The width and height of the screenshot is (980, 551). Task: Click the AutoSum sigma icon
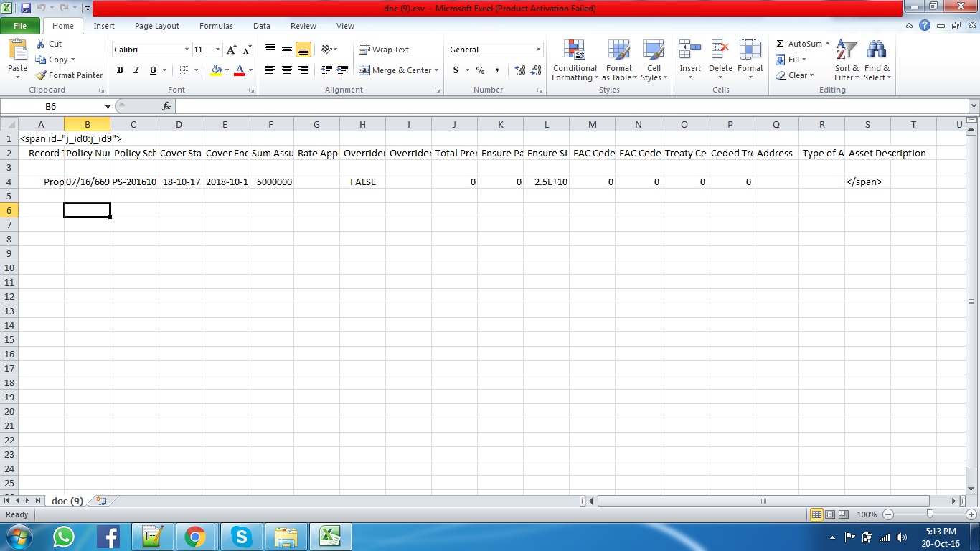tap(781, 44)
